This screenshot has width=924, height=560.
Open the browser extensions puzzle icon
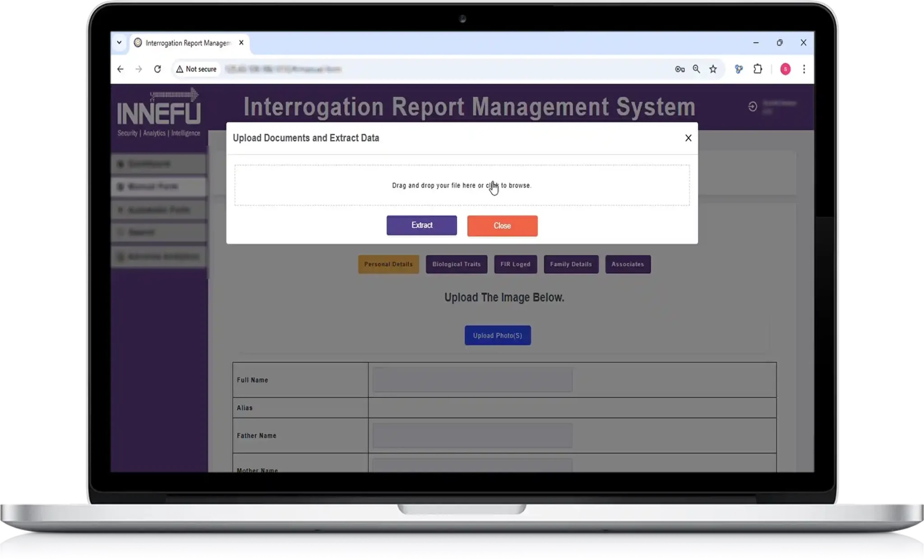tap(758, 69)
